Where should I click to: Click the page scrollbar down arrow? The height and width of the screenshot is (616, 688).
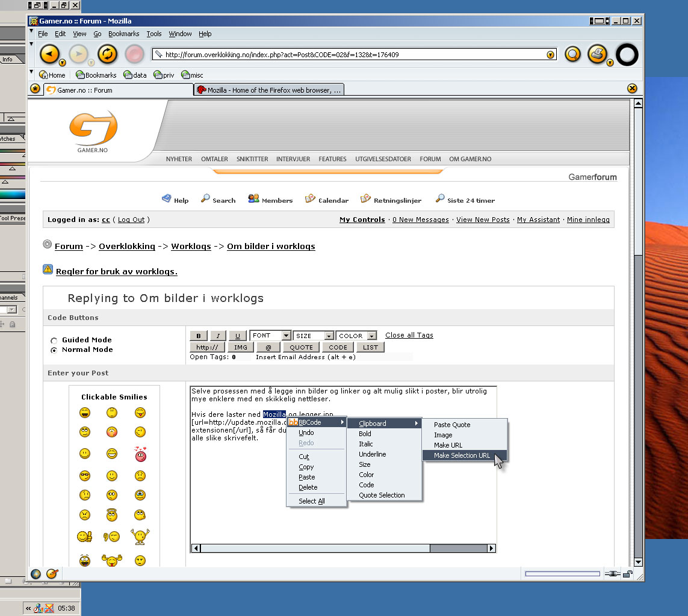[x=639, y=562]
